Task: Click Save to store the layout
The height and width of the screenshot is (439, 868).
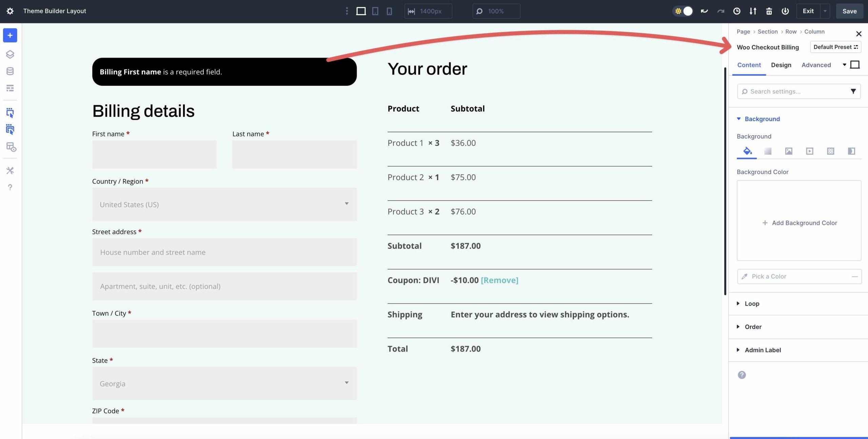Action: [850, 11]
